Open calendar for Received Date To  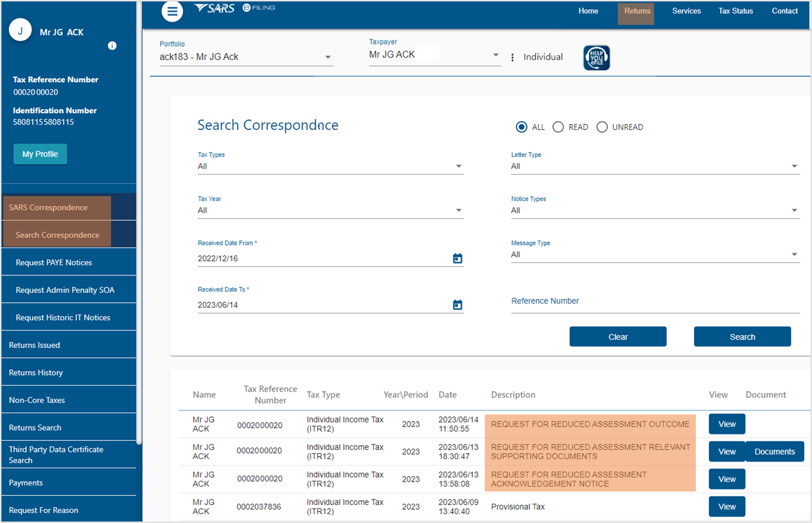pos(457,305)
